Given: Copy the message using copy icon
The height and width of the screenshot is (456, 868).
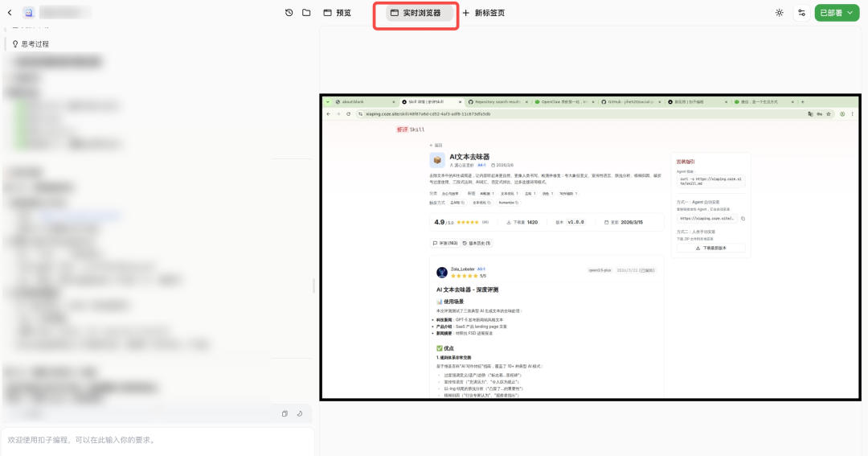Looking at the screenshot, I should (285, 413).
